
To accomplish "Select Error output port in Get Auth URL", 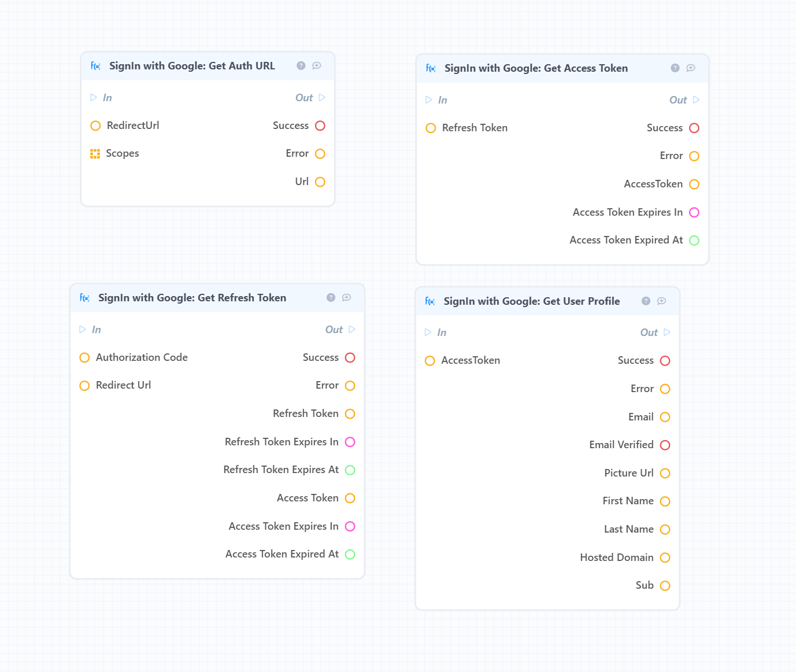I will pyautogui.click(x=320, y=154).
